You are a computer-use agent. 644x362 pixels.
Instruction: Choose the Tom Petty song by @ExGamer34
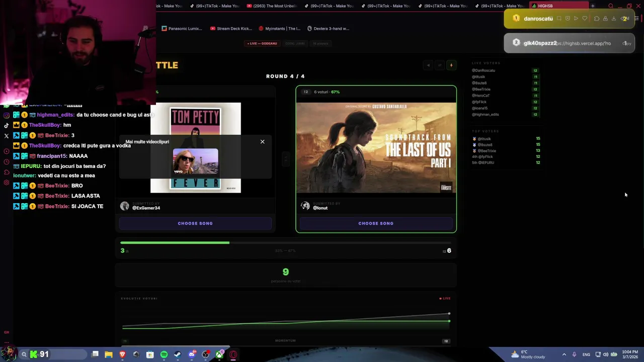[x=195, y=223]
